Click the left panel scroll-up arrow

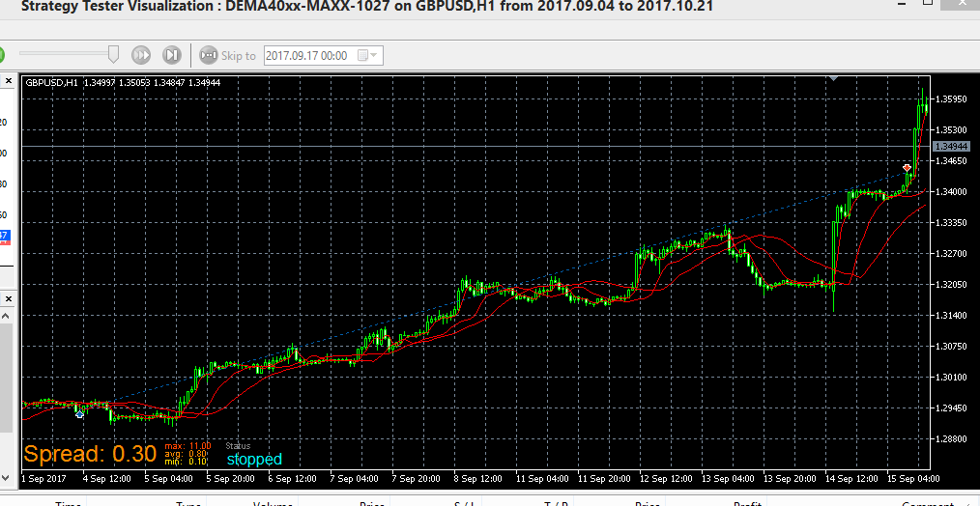pos(6,316)
